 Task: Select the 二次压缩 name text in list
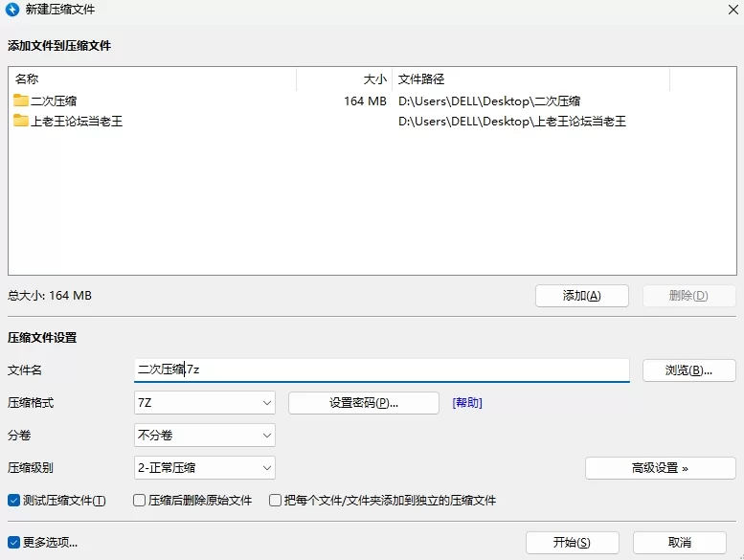pos(54,101)
